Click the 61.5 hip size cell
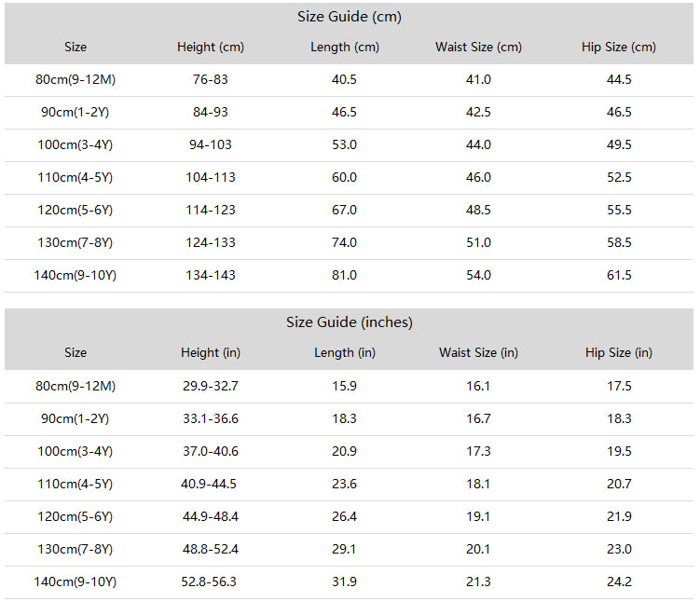This screenshot has width=700, height=602. tap(619, 275)
